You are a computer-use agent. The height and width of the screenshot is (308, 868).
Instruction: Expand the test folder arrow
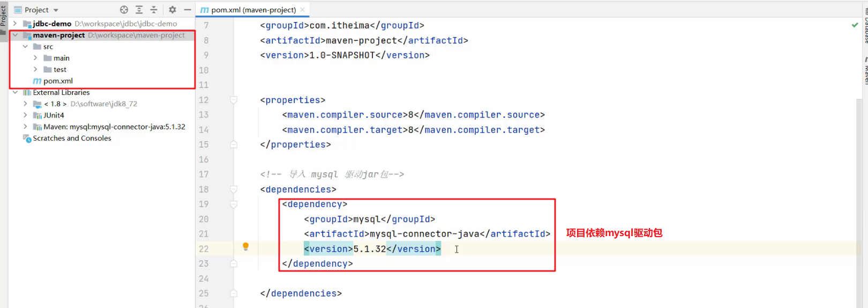[x=35, y=69]
